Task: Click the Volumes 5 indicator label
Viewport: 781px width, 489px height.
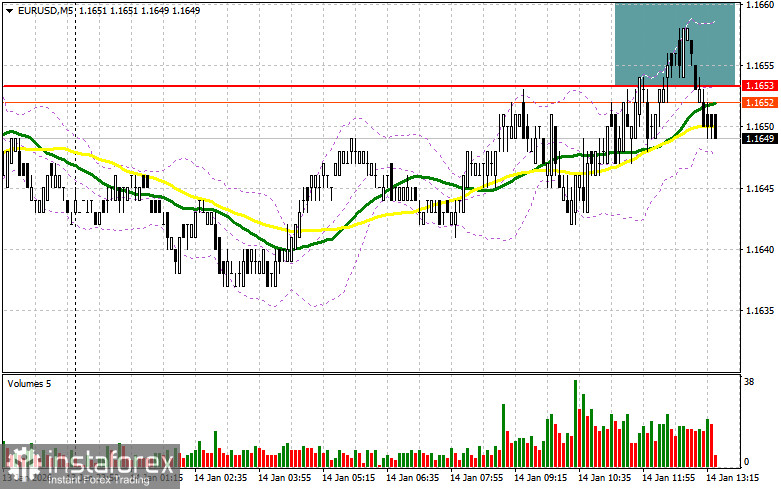Action: click(29, 384)
